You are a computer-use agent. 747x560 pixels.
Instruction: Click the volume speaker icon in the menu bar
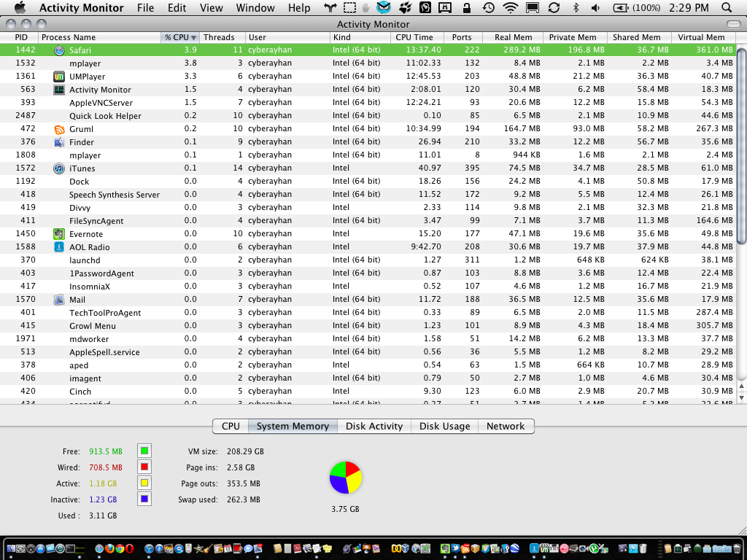595,7
